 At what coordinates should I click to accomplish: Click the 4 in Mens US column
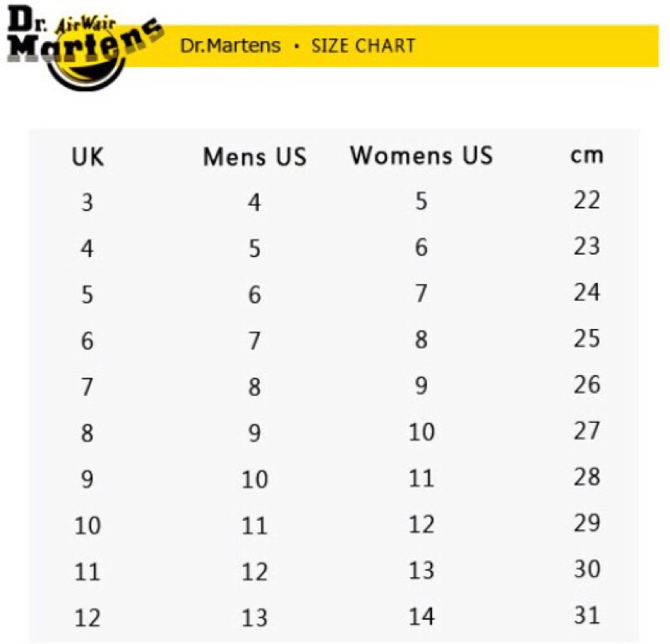(x=255, y=203)
